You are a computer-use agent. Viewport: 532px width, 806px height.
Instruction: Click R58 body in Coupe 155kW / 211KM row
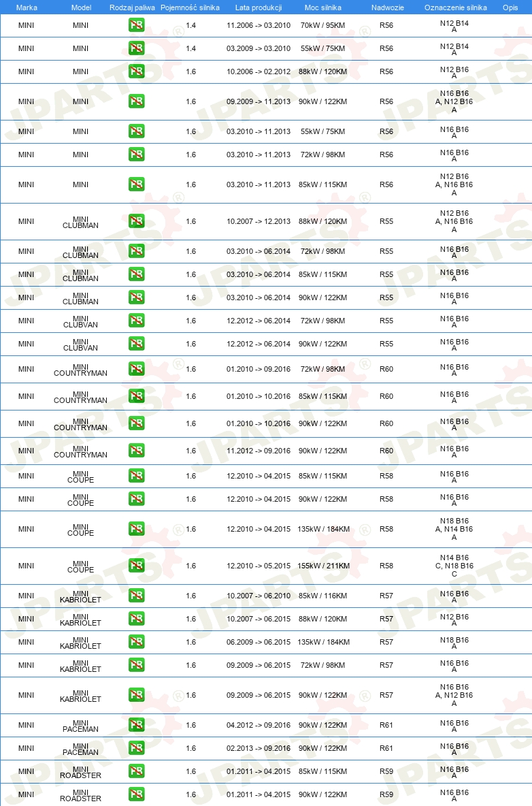pyautogui.click(x=386, y=566)
